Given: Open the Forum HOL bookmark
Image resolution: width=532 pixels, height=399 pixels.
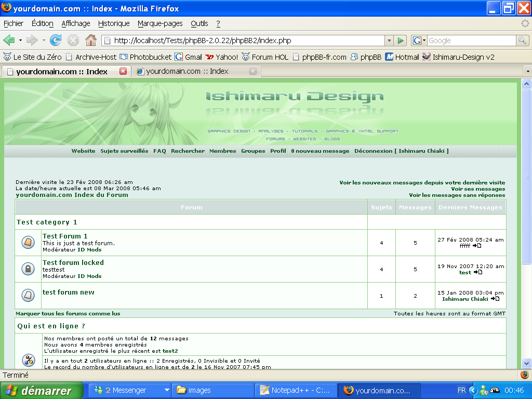Looking at the screenshot, I should tap(265, 57).
